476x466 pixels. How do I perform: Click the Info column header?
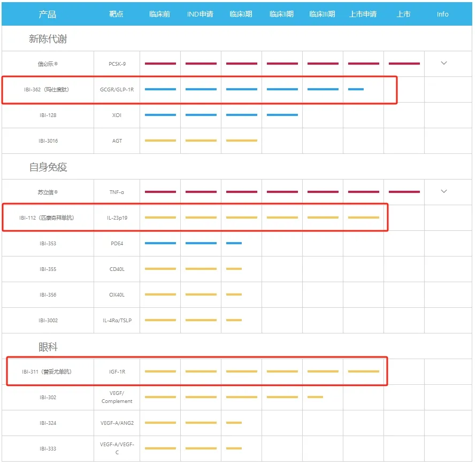[442, 14]
